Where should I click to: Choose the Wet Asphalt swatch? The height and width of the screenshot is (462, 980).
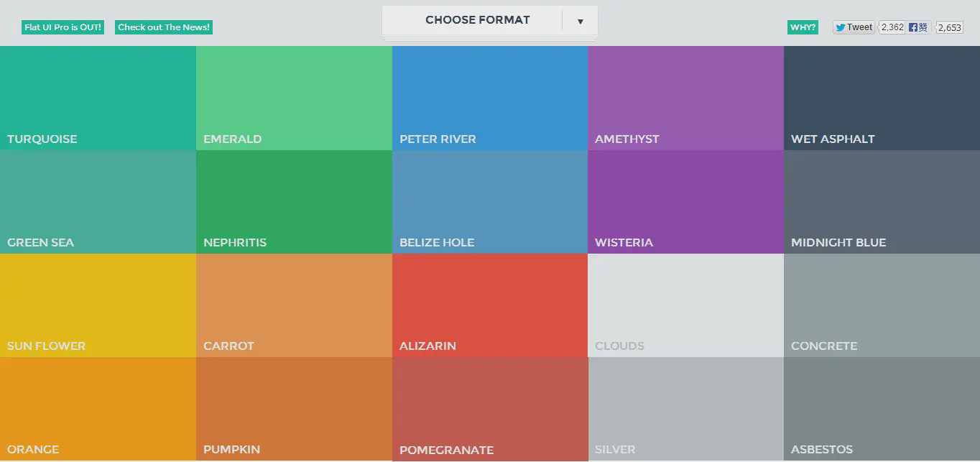click(882, 98)
